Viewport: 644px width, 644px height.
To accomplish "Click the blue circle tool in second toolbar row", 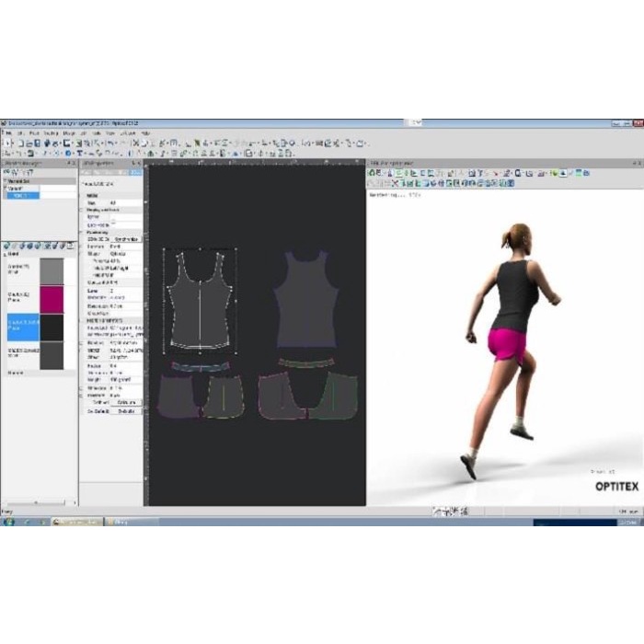I will [68, 154].
